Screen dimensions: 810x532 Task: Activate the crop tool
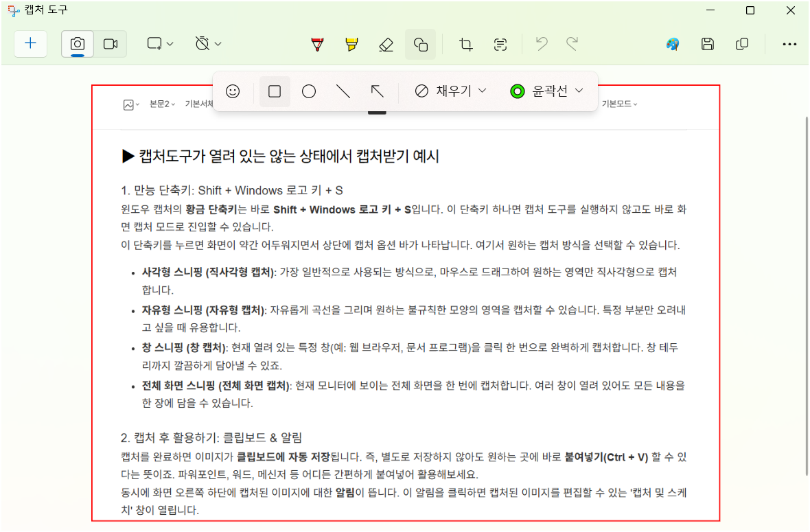pyautogui.click(x=465, y=44)
